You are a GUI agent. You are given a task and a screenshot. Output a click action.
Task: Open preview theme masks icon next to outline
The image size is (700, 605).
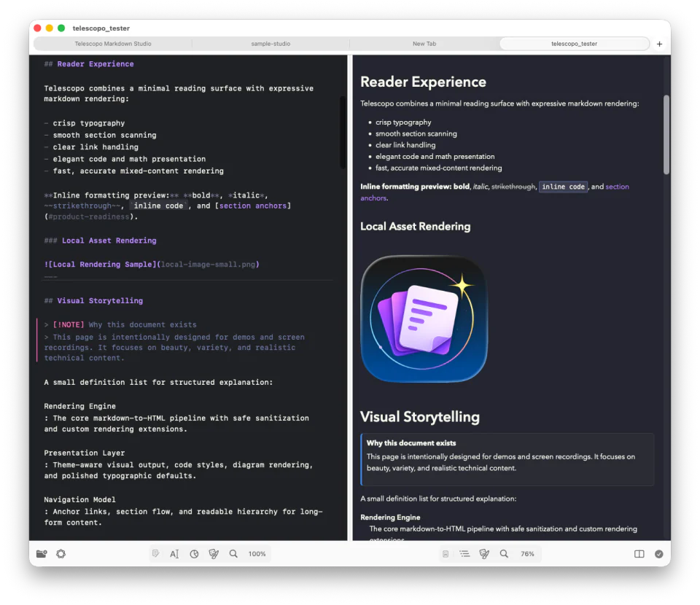[484, 554]
